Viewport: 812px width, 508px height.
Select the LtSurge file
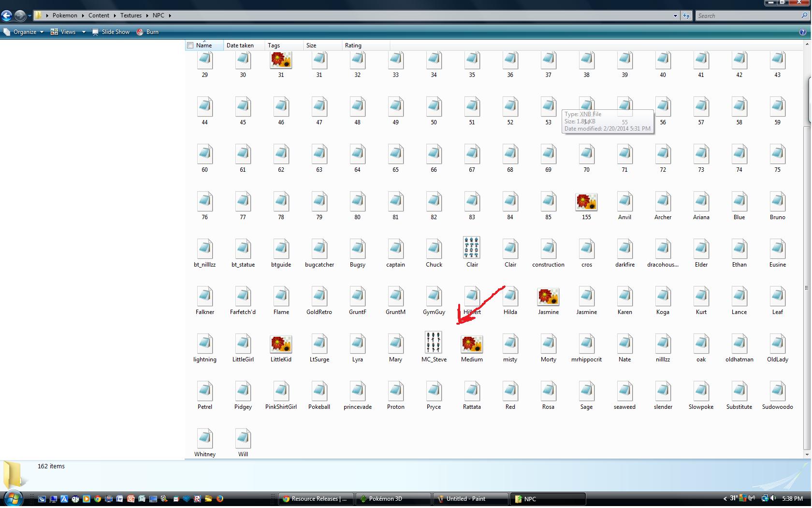pos(319,347)
